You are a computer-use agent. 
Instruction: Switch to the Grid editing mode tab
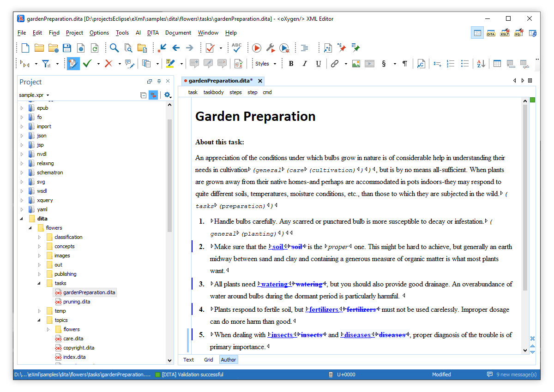[209, 360]
